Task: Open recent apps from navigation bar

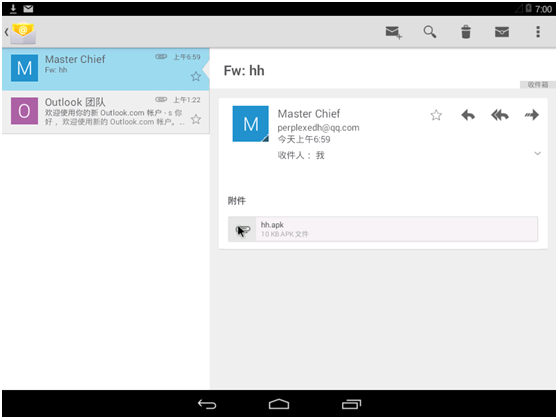Action: 351,404
